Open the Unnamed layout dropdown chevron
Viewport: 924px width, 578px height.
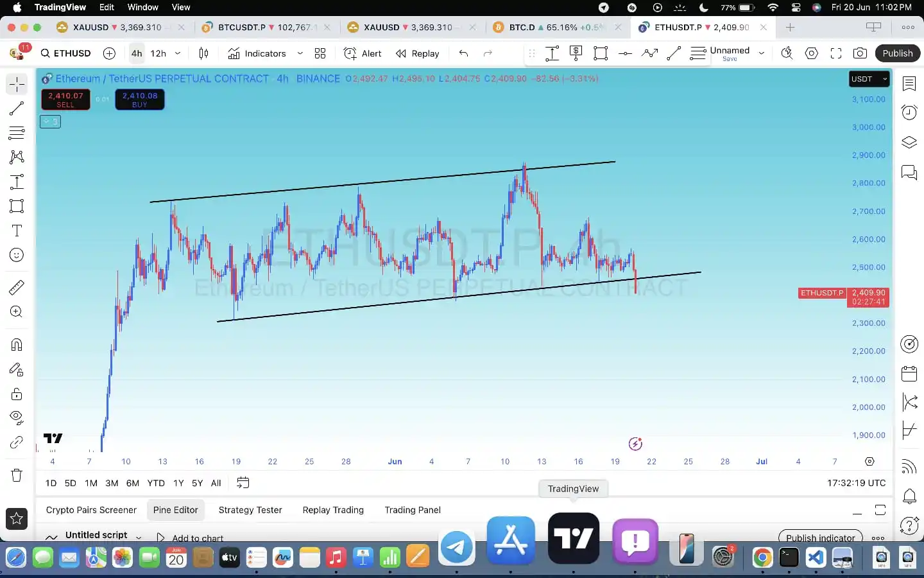point(762,53)
